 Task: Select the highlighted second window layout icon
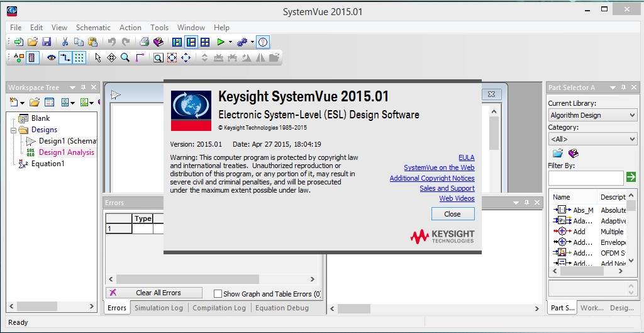(x=191, y=42)
